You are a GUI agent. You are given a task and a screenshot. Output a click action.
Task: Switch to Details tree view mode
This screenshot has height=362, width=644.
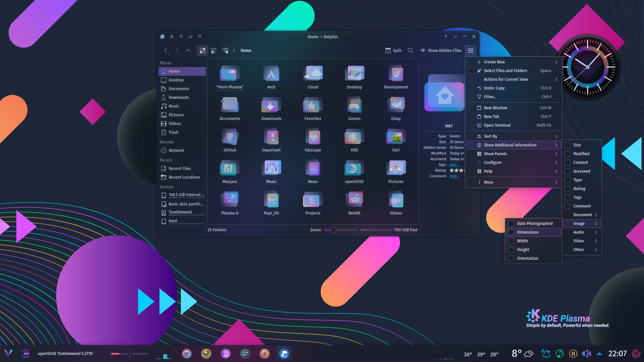click(x=225, y=51)
